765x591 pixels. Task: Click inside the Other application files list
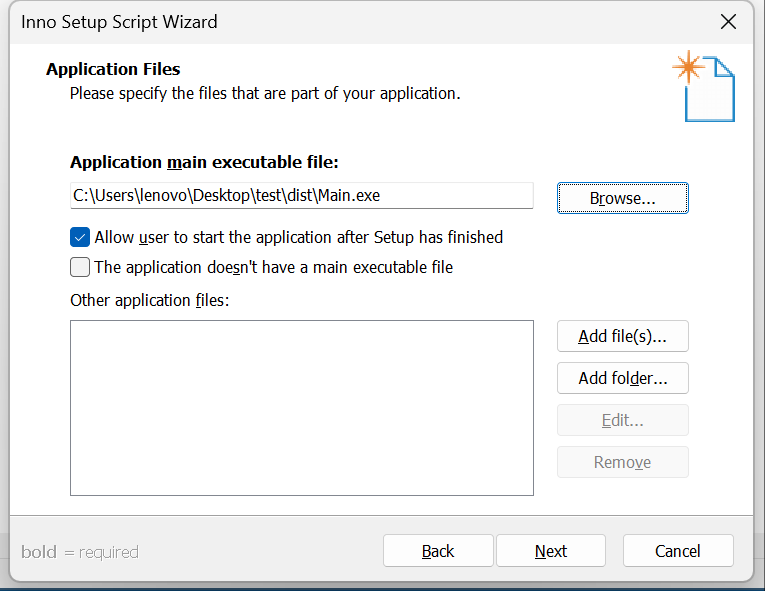[302, 408]
